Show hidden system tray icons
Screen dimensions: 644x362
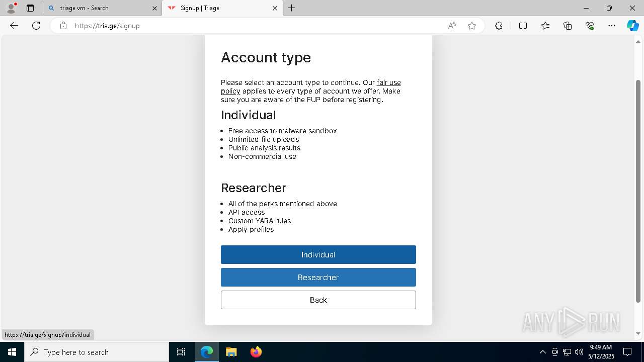pyautogui.click(x=542, y=352)
